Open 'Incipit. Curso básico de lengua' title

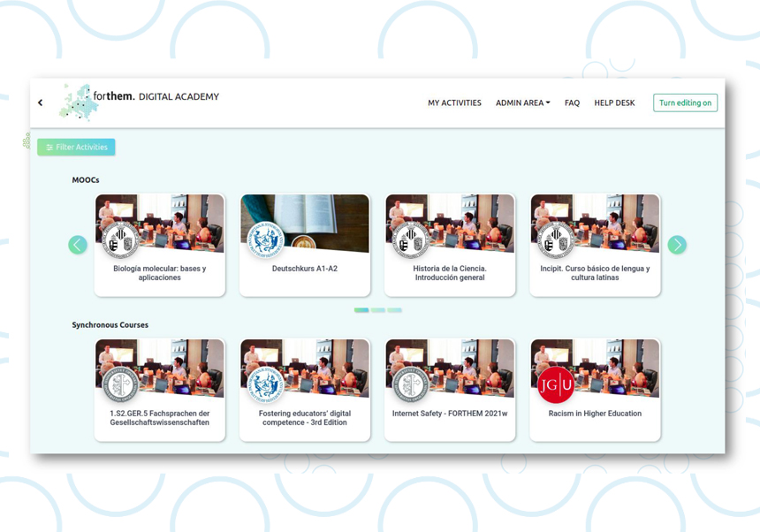point(595,273)
